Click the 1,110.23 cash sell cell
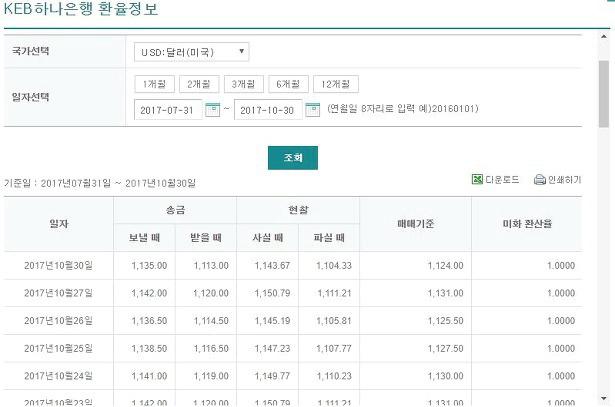 (329, 376)
